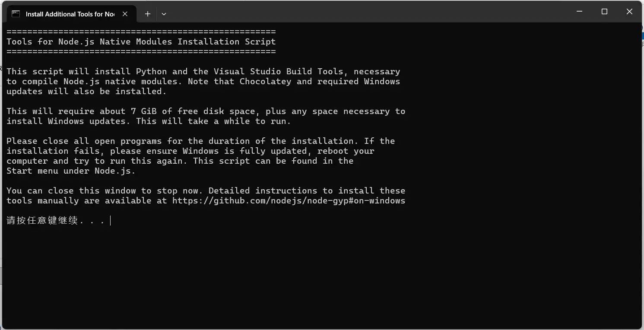Maximize the terminal window
Image resolution: width=644 pixels, height=330 pixels.
[604, 12]
